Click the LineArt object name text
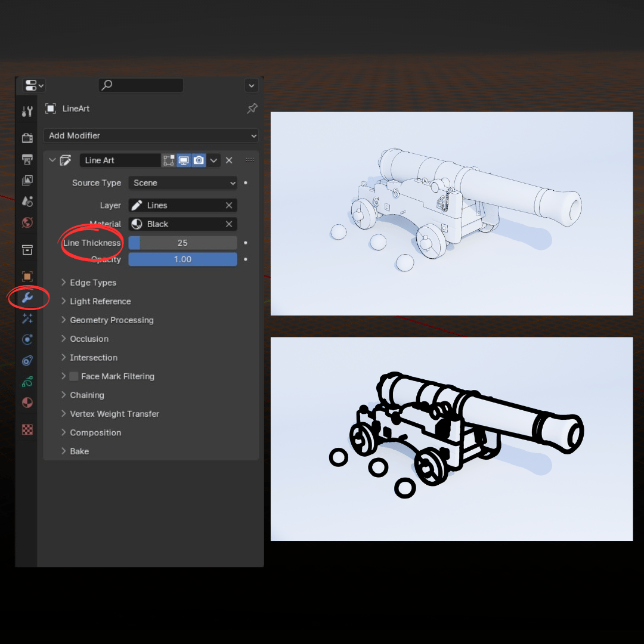This screenshot has width=644, height=644. click(76, 109)
